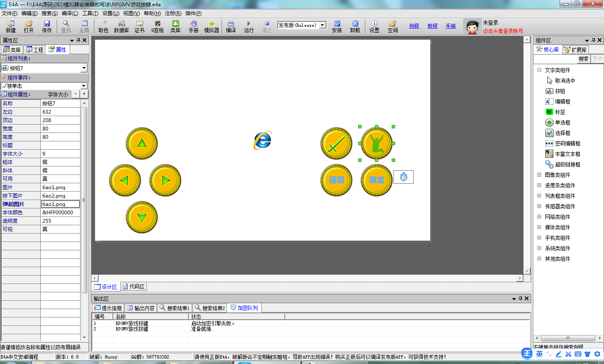The width and height of the screenshot is (604, 364).
Task: Open the 例程 link
Action: pyautogui.click(x=414, y=26)
